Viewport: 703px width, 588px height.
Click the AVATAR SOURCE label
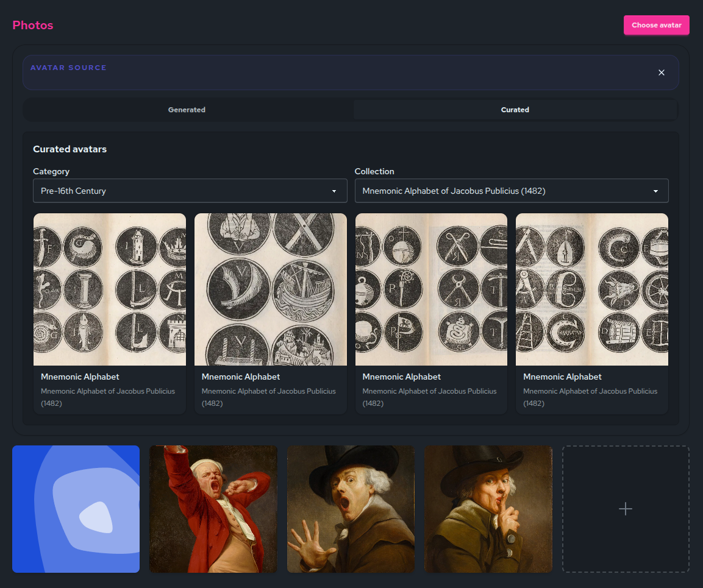(69, 68)
